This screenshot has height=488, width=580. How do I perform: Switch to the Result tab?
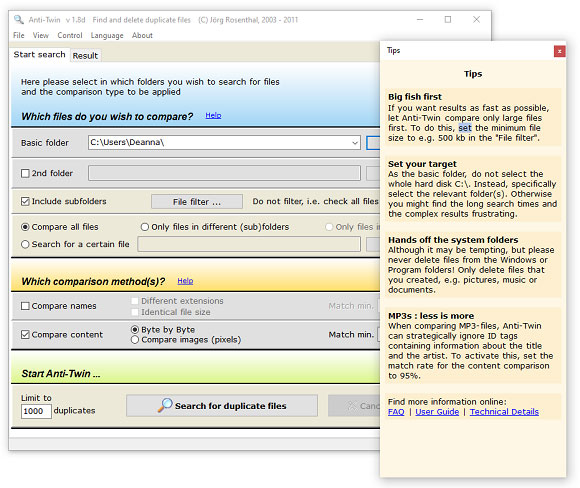pyautogui.click(x=85, y=56)
